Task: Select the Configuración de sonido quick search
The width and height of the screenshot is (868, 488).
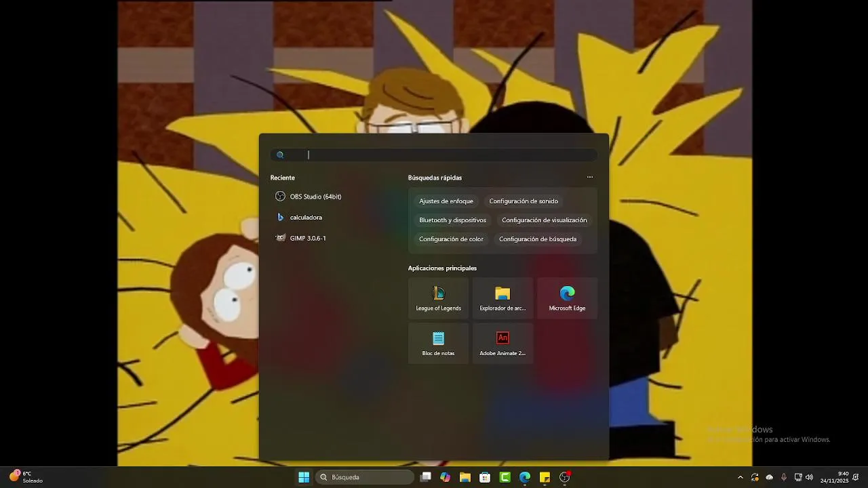Action: coord(524,201)
